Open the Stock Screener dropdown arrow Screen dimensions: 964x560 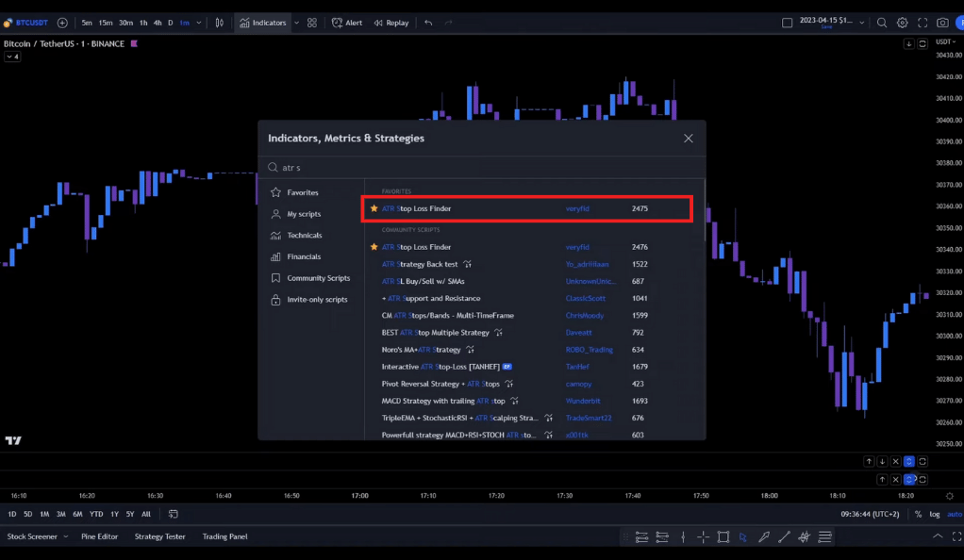(66, 536)
